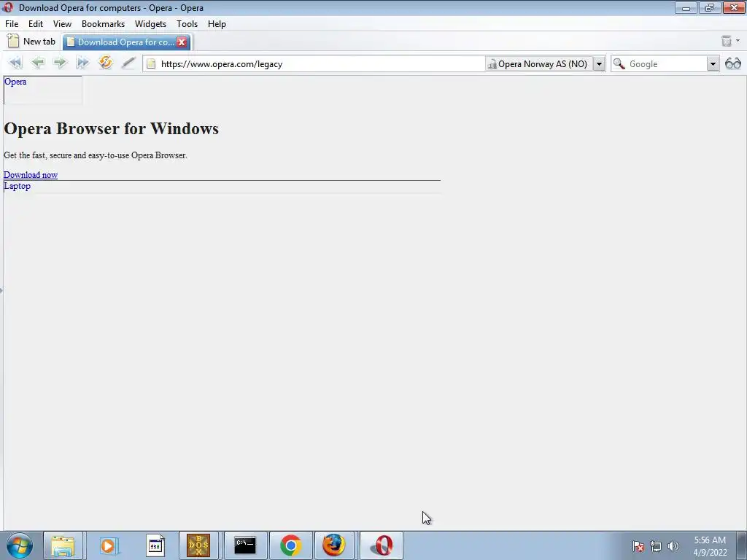747x560 pixels.
Task: Open the Windows Start menu
Action: pyautogui.click(x=20, y=545)
